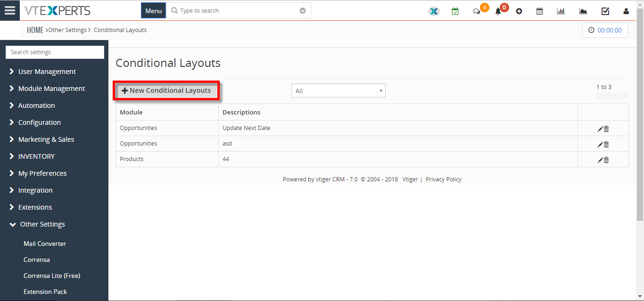The width and height of the screenshot is (644, 301).
Task: Open Corrensa settings item
Action: point(37,260)
